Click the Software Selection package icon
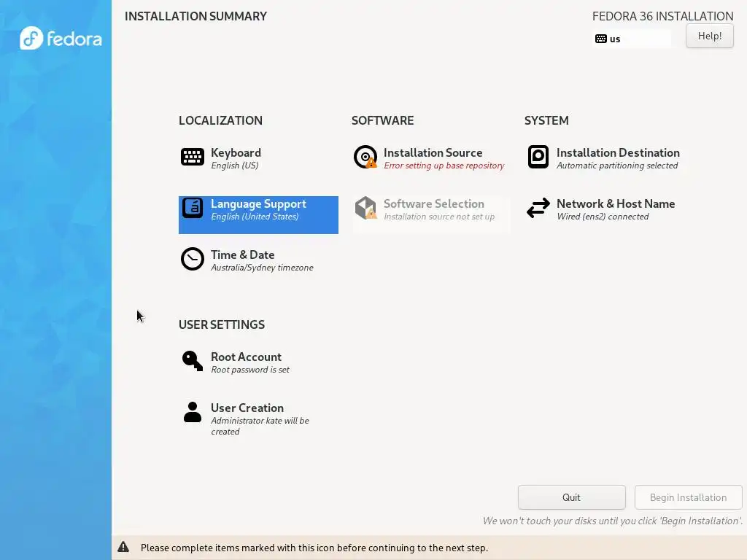 (x=366, y=208)
